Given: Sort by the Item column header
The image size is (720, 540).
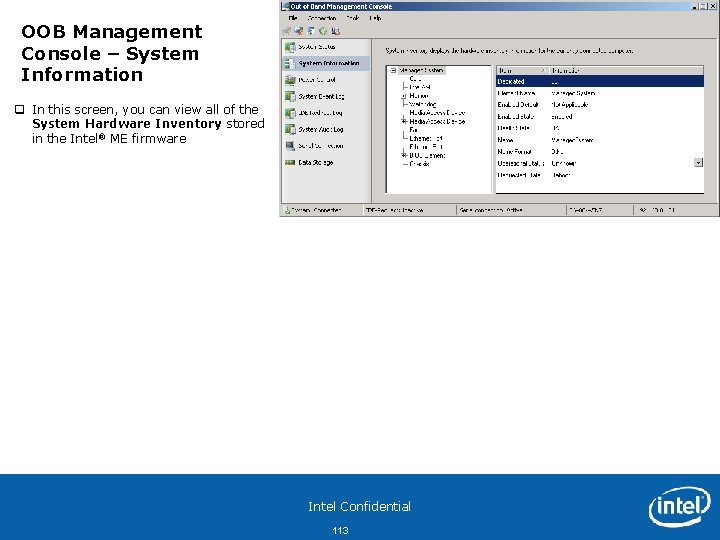Looking at the screenshot, I should (523, 71).
